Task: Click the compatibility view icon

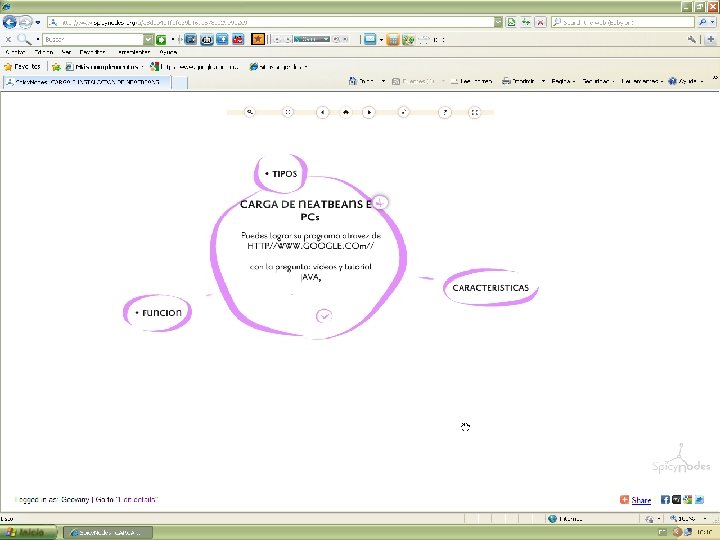Action: (x=511, y=22)
